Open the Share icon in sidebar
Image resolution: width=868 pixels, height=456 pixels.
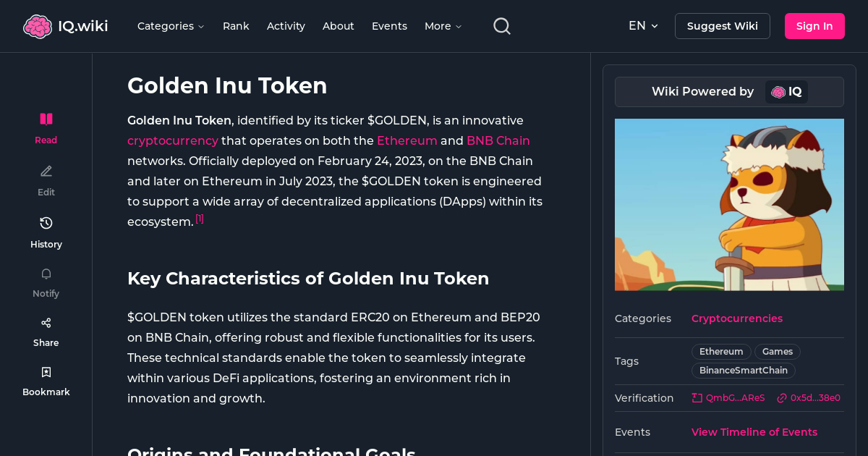[46, 322]
